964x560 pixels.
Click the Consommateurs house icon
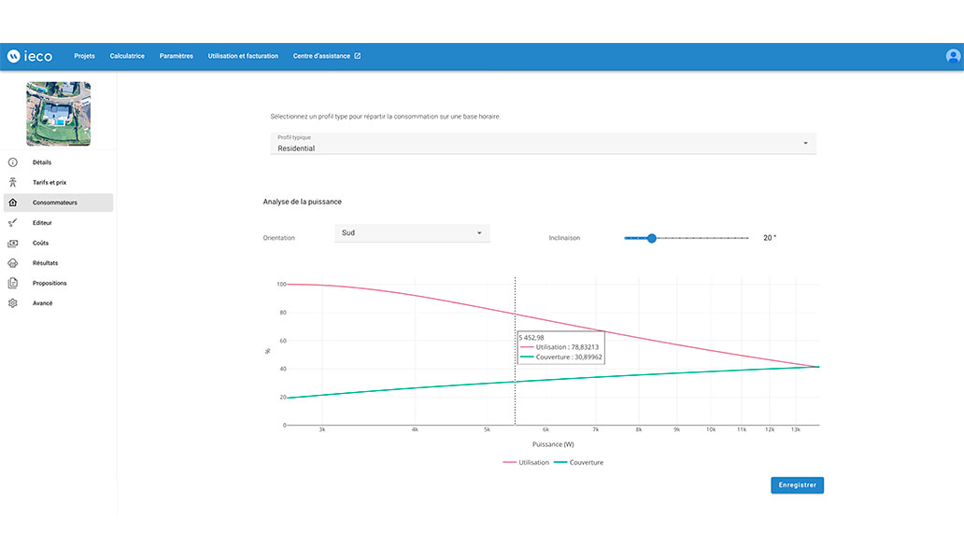[x=12, y=203]
